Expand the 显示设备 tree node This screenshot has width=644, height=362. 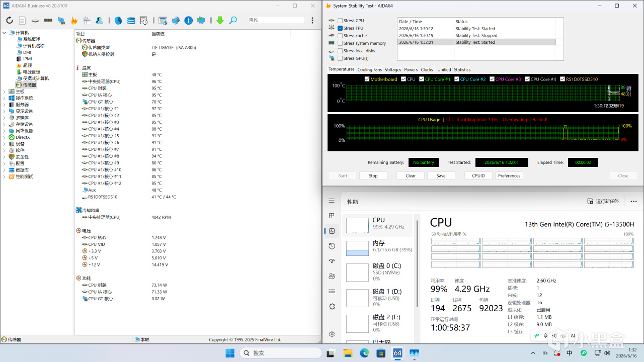5,111
